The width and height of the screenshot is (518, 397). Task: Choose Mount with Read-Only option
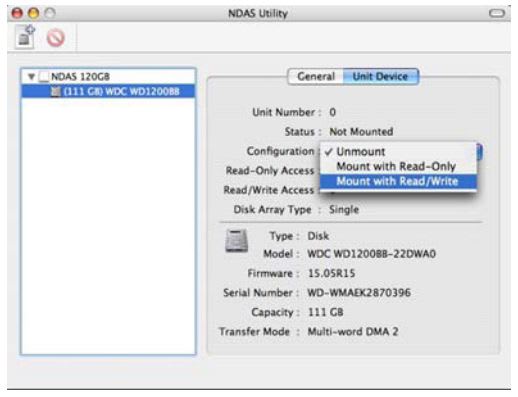398,166
